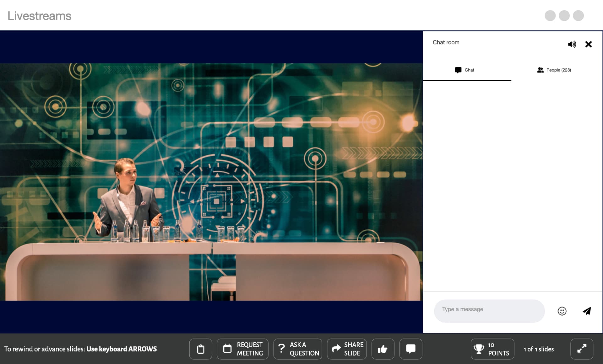Click the thumbs up like icon
The image size is (603, 364).
point(383,349)
